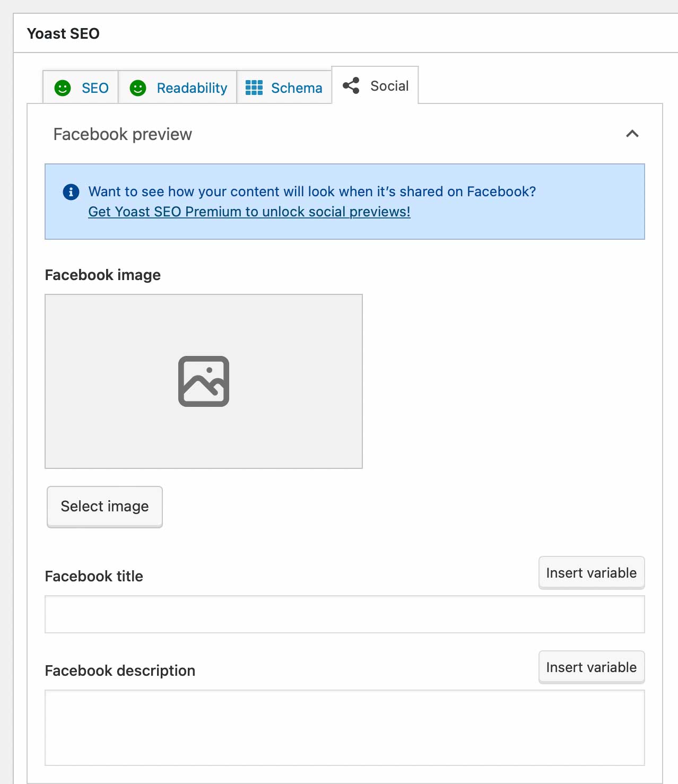Click the info icon in the blue notice
Image resolution: width=678 pixels, height=784 pixels.
click(71, 192)
